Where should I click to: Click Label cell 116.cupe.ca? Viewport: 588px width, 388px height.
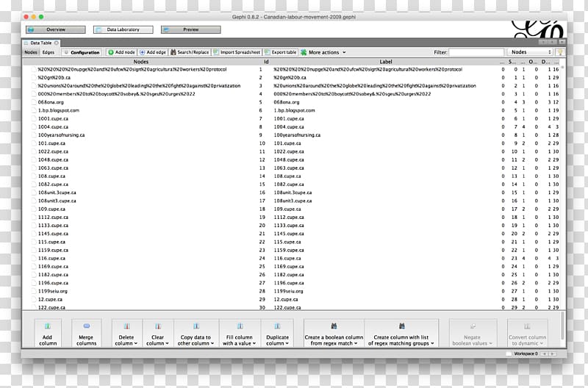coord(287,258)
